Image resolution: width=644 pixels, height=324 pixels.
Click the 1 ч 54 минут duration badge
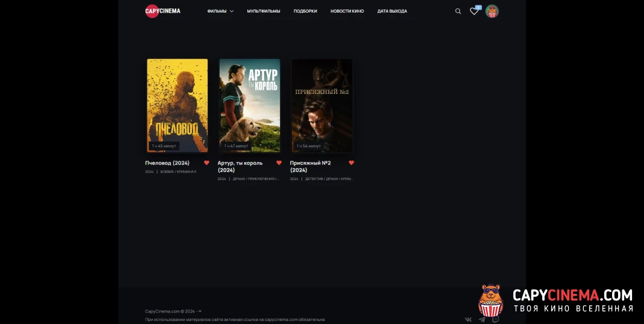(x=308, y=146)
